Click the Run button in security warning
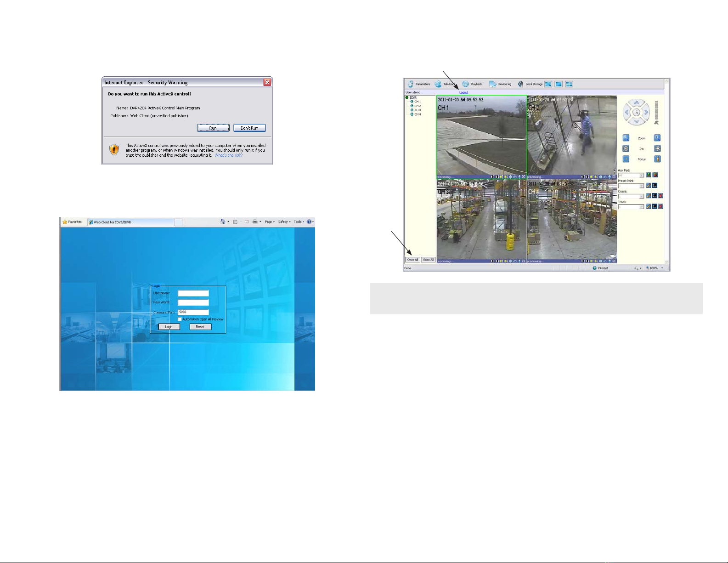This screenshot has height=563, width=728. tap(213, 128)
